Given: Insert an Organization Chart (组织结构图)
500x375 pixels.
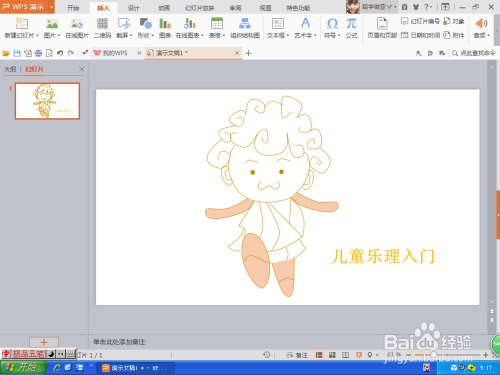Looking at the screenshot, I should [x=245, y=28].
